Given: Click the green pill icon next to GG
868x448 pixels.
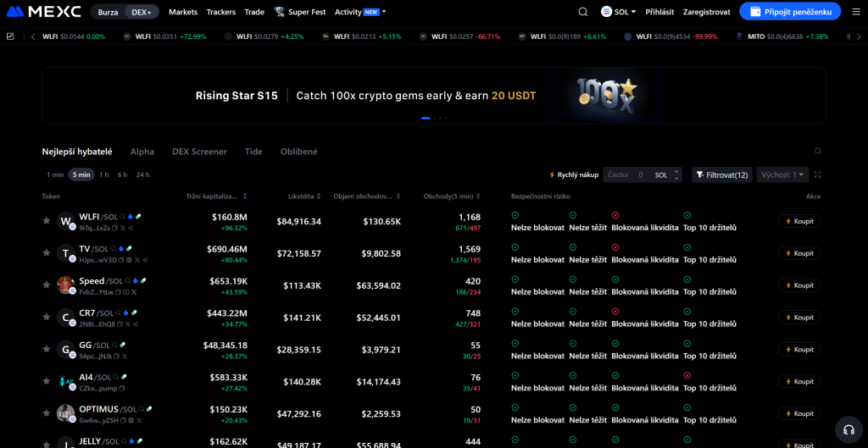Looking at the screenshot, I should pos(123,345).
